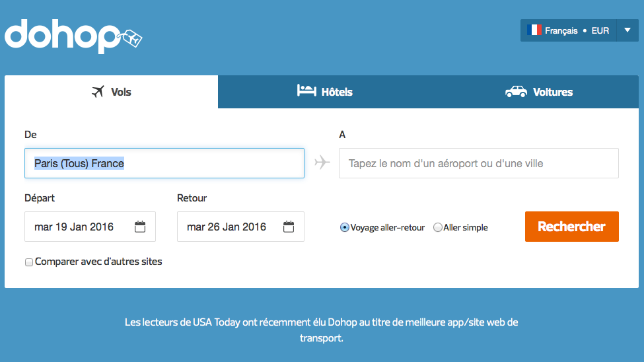Switch to the Hôtels tab
The height and width of the screenshot is (362, 644).
[324, 92]
